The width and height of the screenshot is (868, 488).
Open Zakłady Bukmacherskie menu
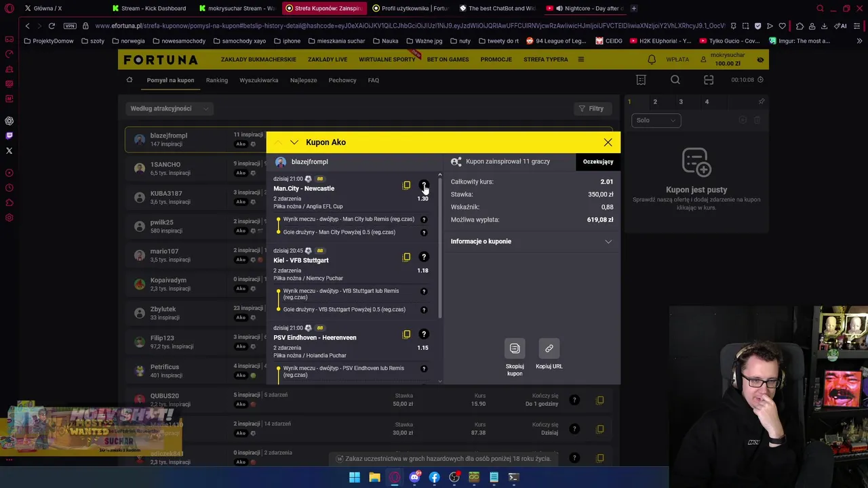258,60
